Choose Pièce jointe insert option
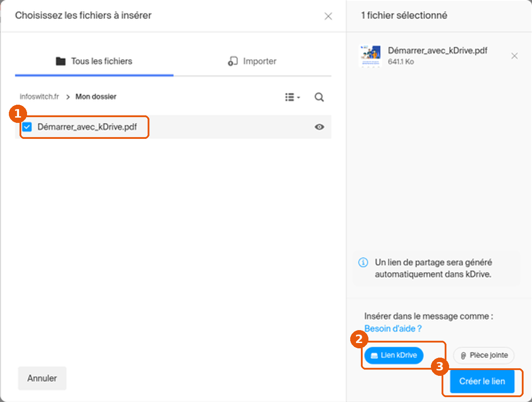The height and width of the screenshot is (402, 532). (x=484, y=355)
